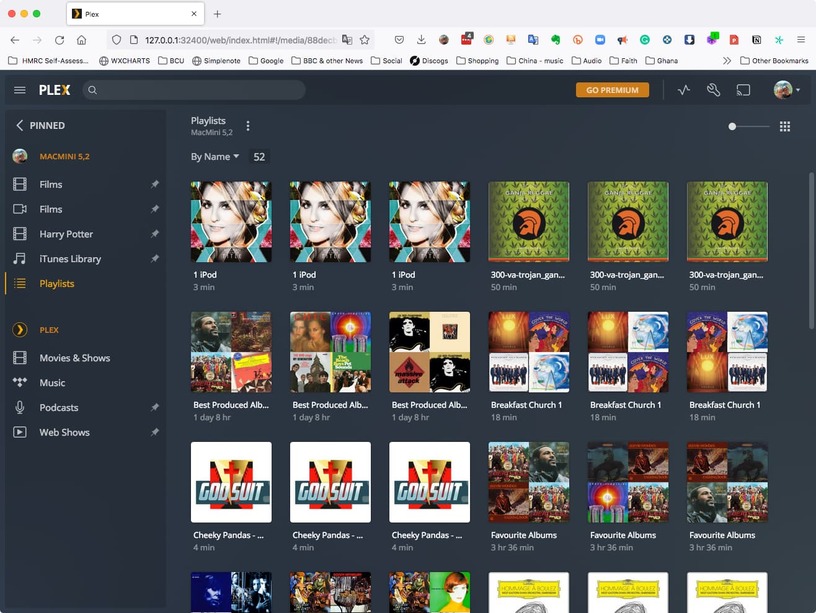Bookmark this page with star icon
Viewport: 816px width, 613px height.
point(365,40)
